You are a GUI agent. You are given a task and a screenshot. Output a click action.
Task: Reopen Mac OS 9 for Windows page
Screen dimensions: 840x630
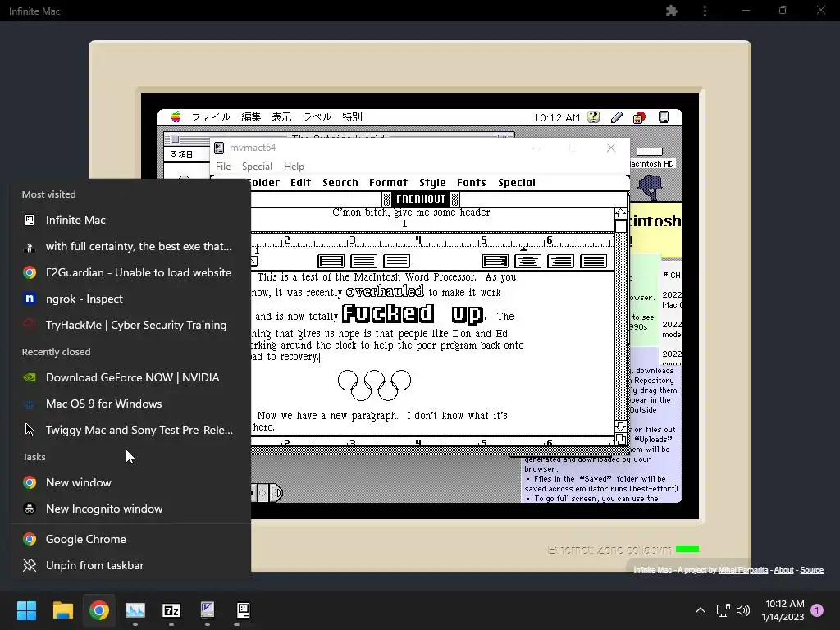[x=130, y=404]
